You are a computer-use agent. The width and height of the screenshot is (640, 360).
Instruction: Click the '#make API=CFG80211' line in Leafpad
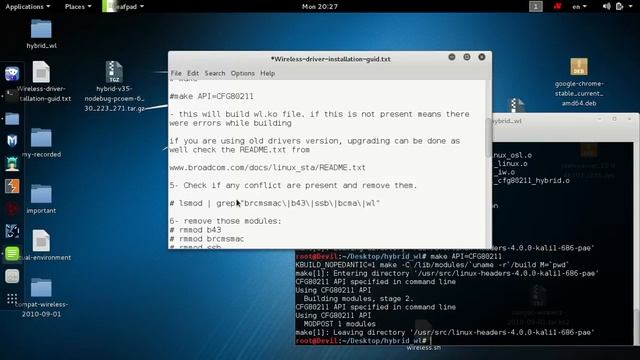(x=211, y=96)
